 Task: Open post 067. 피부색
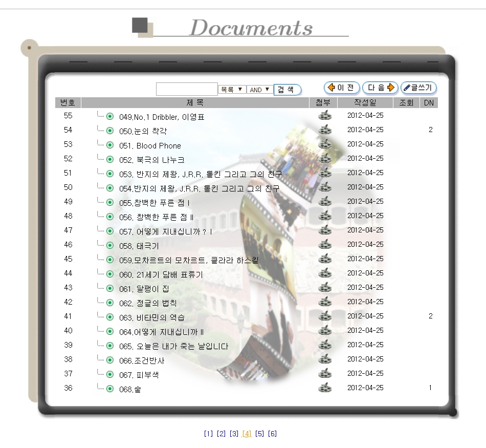click(139, 375)
